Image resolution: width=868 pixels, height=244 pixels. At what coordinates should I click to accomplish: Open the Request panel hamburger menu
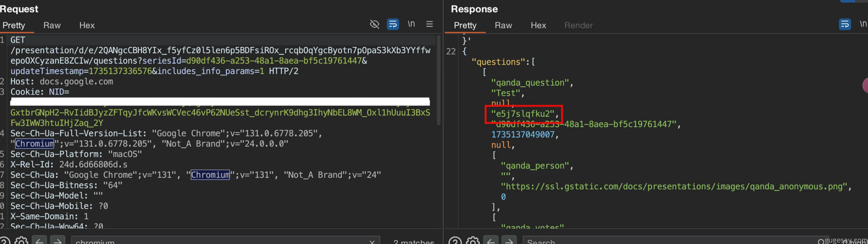click(x=429, y=24)
